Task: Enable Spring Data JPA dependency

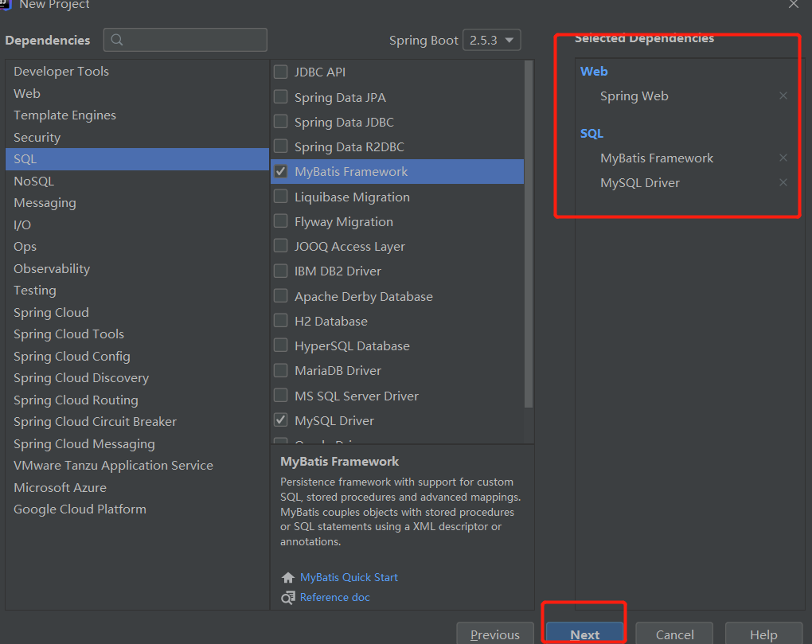Action: click(x=281, y=96)
